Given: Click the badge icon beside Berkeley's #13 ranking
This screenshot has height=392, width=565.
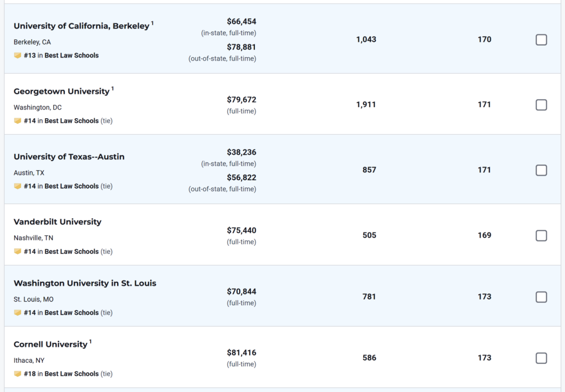Looking at the screenshot, I should (x=18, y=55).
